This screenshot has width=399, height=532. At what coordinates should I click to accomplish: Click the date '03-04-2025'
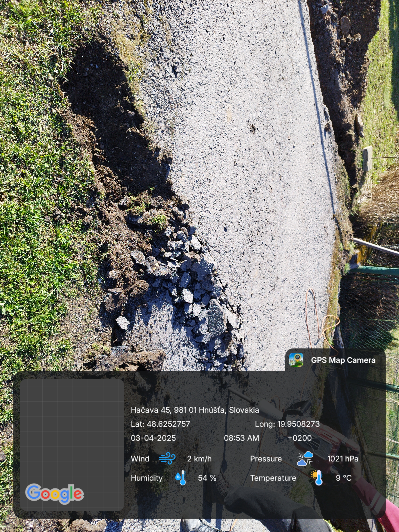153,438
